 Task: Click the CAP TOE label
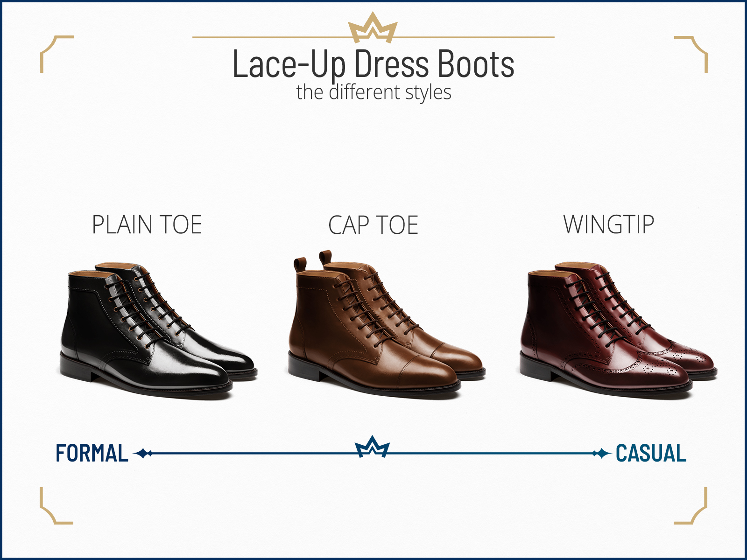pos(373,225)
